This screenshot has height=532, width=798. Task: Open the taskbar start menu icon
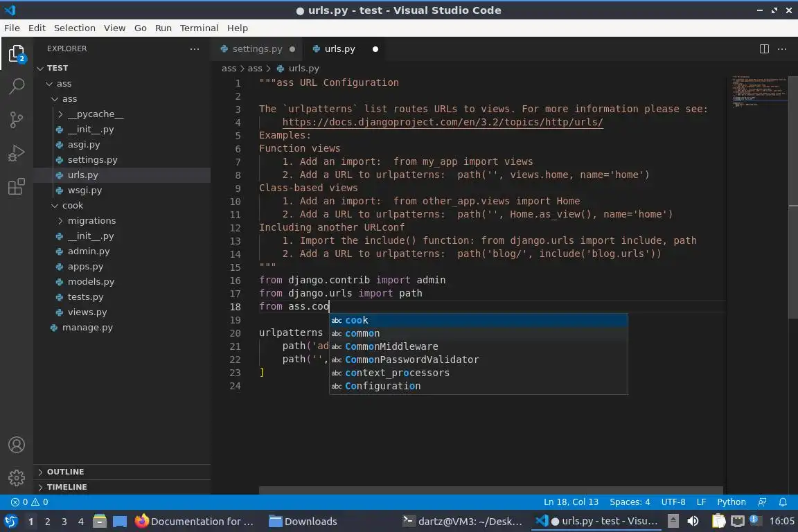(10, 522)
